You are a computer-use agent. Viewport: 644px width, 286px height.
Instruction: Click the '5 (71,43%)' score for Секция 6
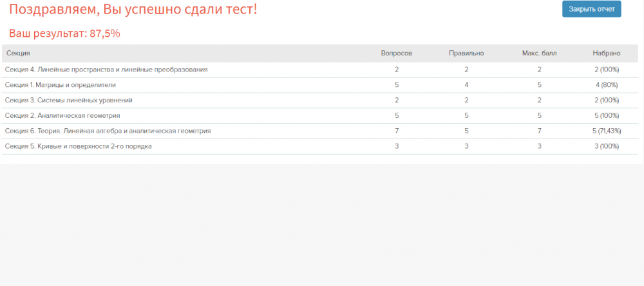(x=607, y=131)
